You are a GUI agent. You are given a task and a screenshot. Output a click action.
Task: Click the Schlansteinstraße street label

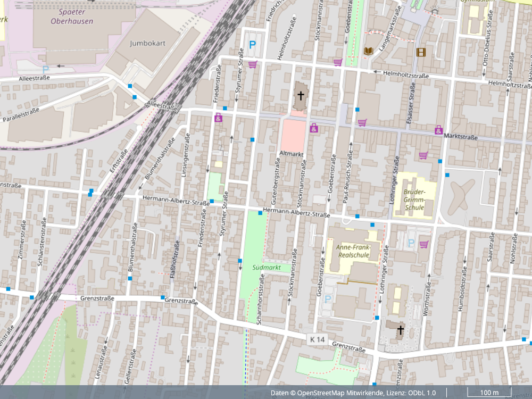point(41,242)
